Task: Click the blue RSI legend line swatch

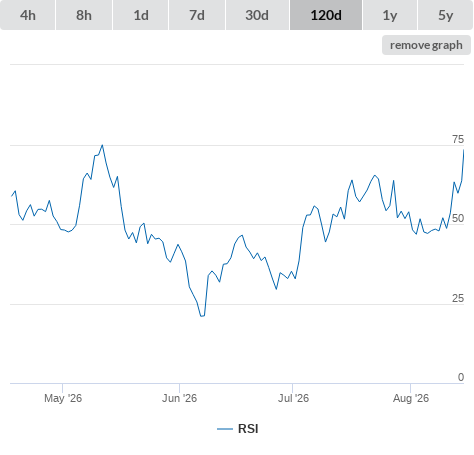Action: pos(225,429)
